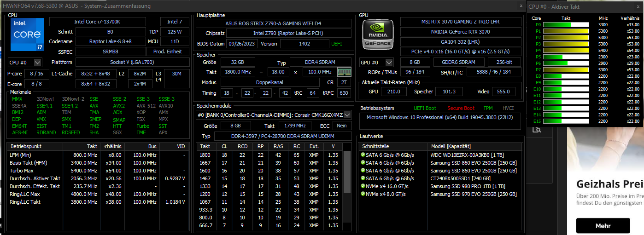Click the green status dot for Samsung SSD 980 PRO
The height and width of the screenshot is (235, 644).
363,186
